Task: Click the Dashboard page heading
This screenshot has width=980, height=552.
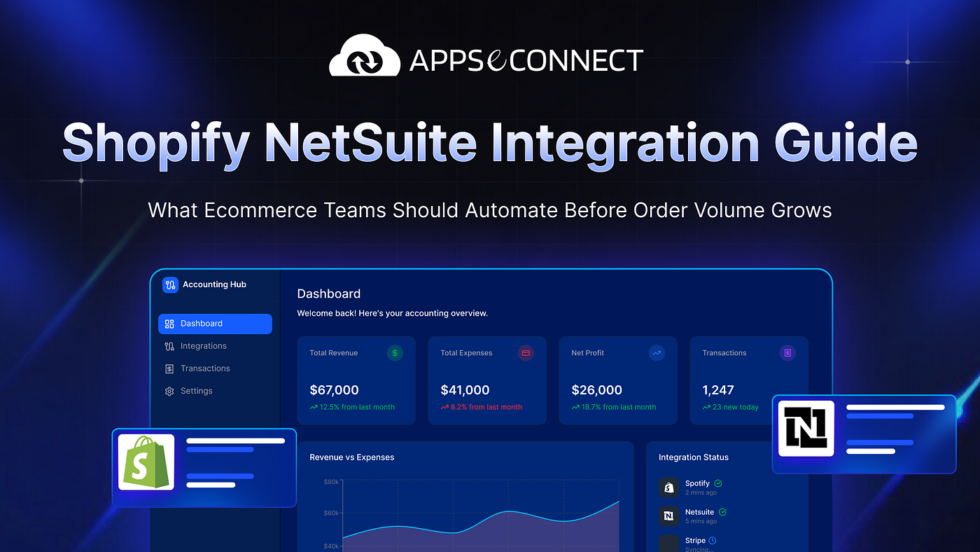Action: point(329,294)
